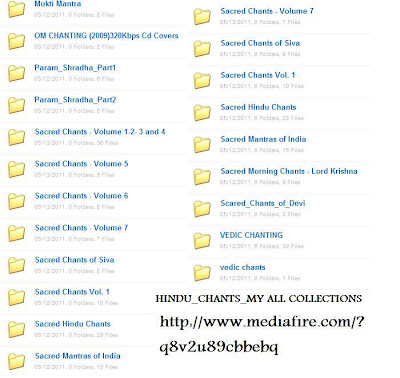Click the Param_Shradha_Part2 folder icon
The image size is (400, 378).
[x=16, y=105]
